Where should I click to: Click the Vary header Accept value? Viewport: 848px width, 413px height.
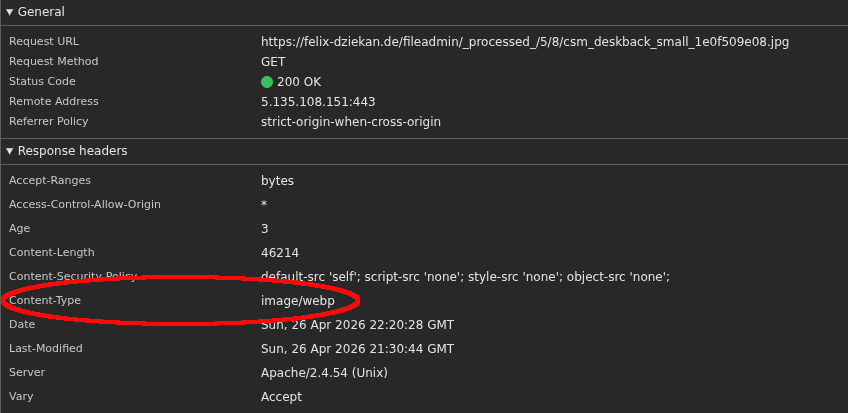(281, 397)
